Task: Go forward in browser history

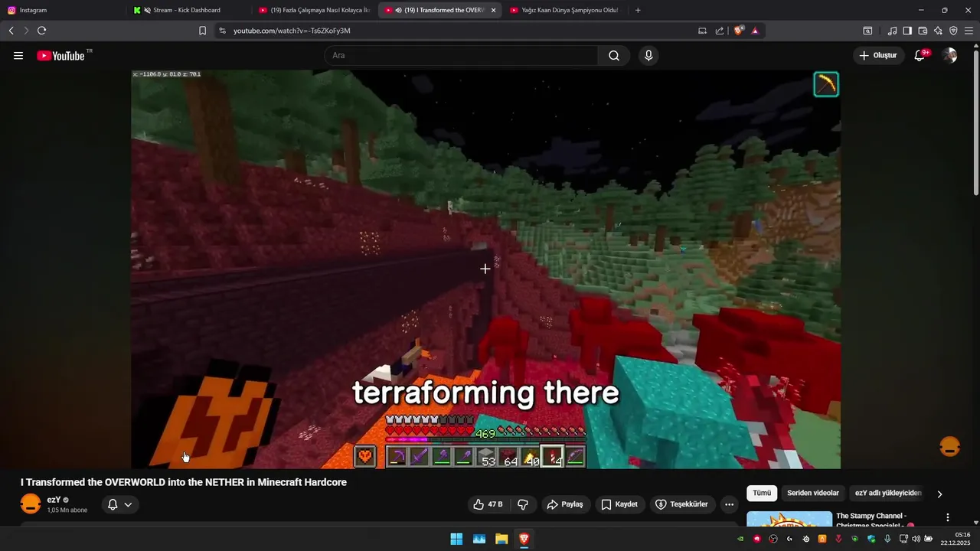Action: (x=26, y=31)
